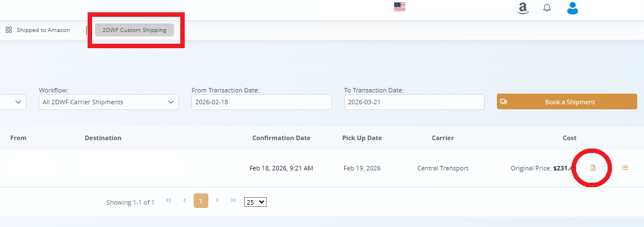Expand the dropdown left of Workflow
644x227 pixels.
[x=12, y=102]
